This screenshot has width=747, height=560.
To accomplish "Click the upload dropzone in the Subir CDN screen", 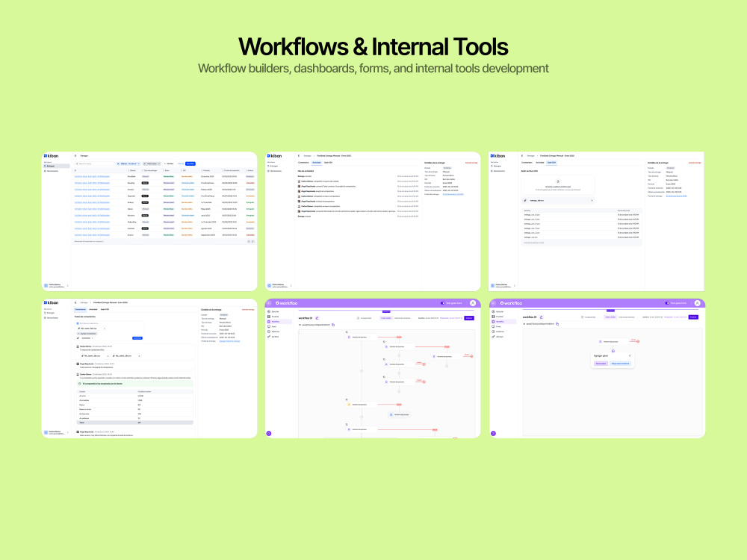I will coord(558,185).
